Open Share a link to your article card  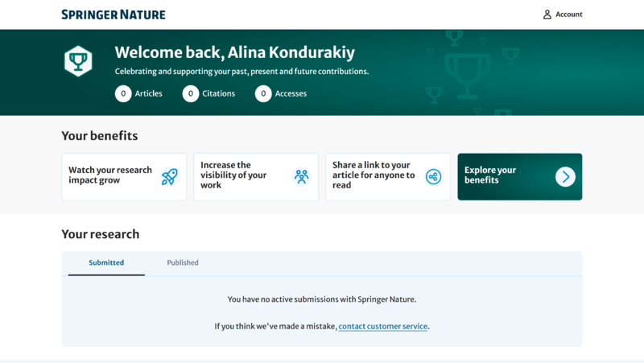point(374,175)
